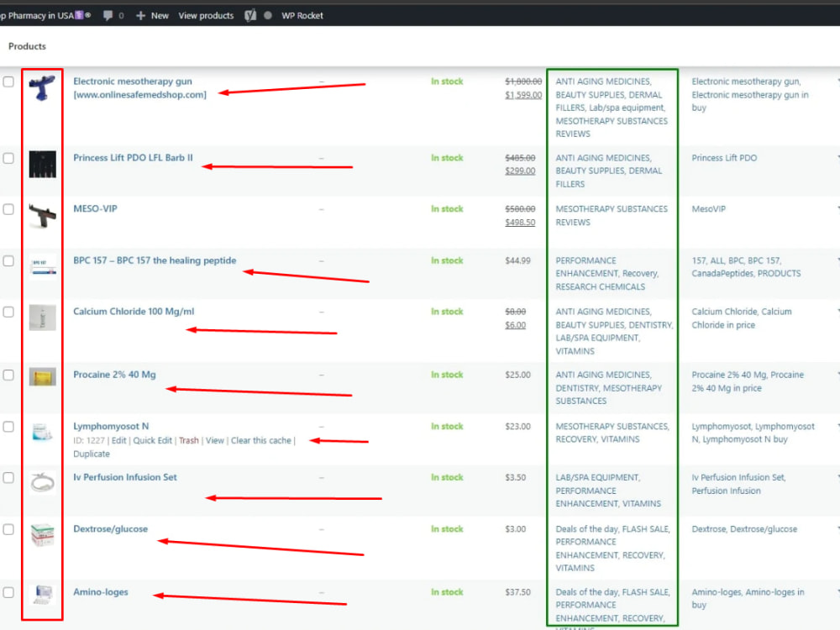This screenshot has height=630, width=840.
Task: Select Dextrose/glucose row checkbox
Action: (x=8, y=529)
